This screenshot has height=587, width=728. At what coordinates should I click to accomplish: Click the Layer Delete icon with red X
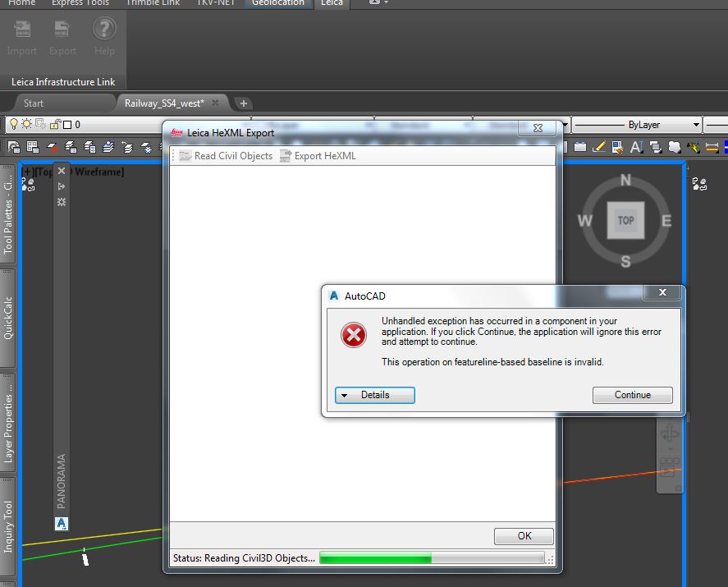click(52, 147)
